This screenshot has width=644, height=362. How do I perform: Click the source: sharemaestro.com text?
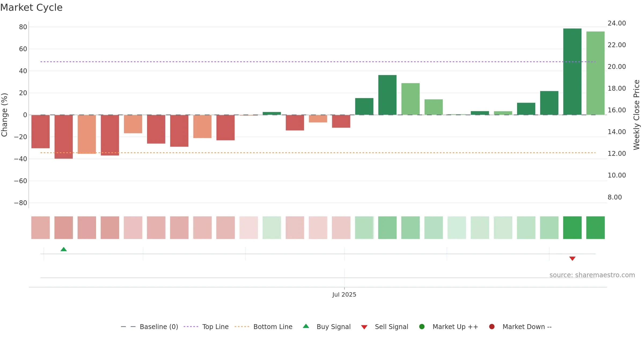(x=592, y=275)
